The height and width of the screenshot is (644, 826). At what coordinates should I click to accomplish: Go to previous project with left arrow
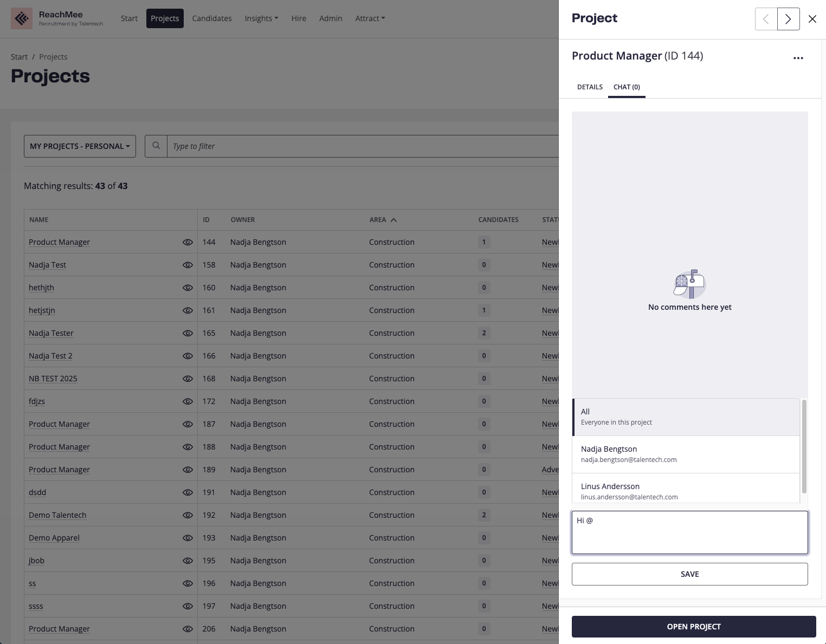pyautogui.click(x=766, y=19)
